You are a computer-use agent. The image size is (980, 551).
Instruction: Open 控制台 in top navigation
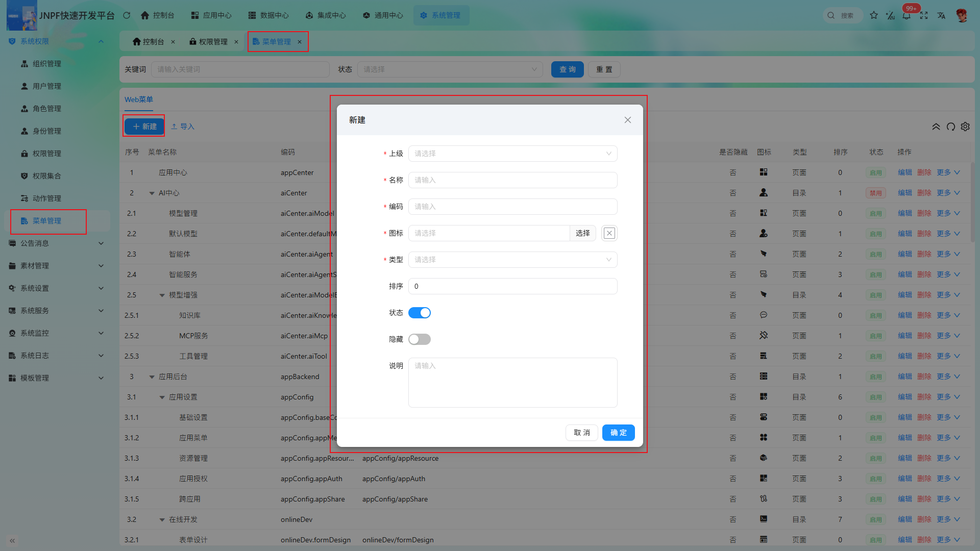(x=158, y=15)
